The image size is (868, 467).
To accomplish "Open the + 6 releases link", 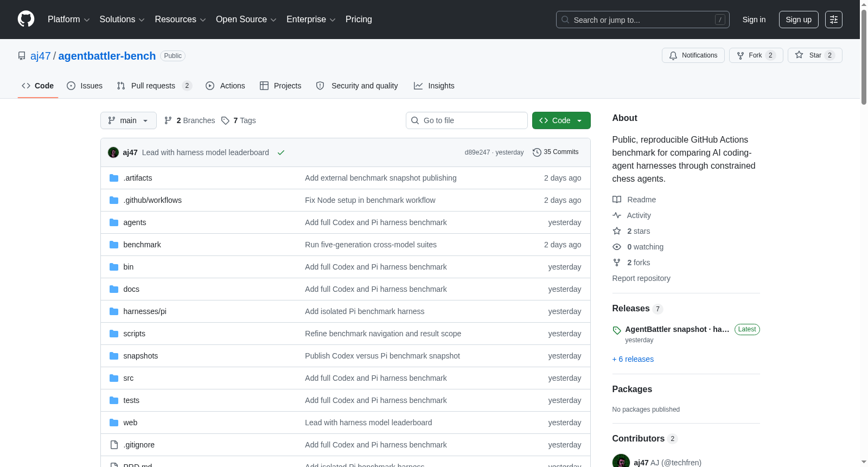I will 633,359.
